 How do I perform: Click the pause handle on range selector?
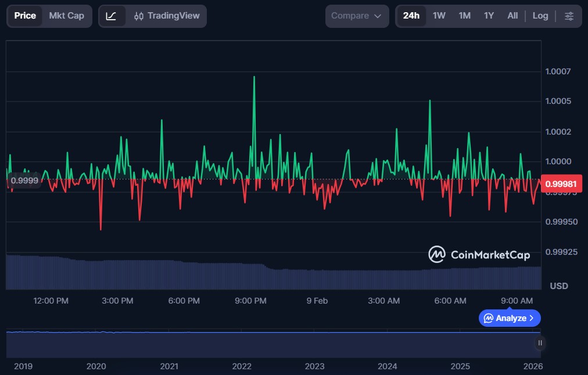(540, 343)
